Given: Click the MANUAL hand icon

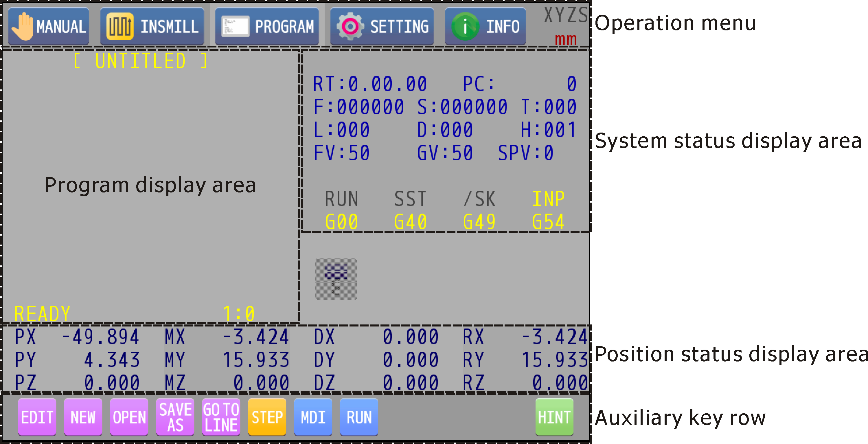Looking at the screenshot, I should tap(22, 26).
